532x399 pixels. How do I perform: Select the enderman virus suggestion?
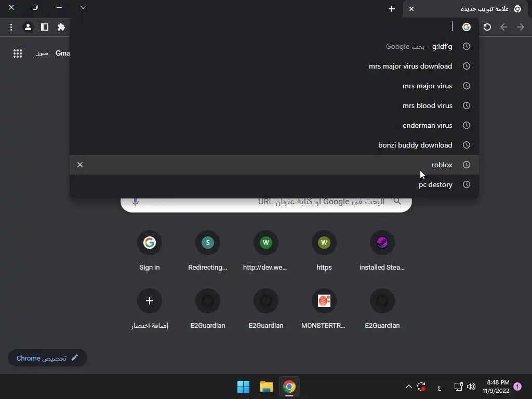[274, 125]
